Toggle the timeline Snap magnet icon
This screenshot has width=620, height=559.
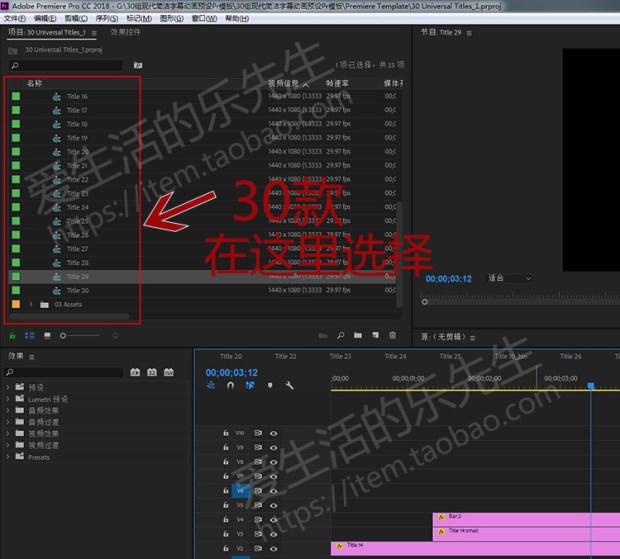point(231,385)
